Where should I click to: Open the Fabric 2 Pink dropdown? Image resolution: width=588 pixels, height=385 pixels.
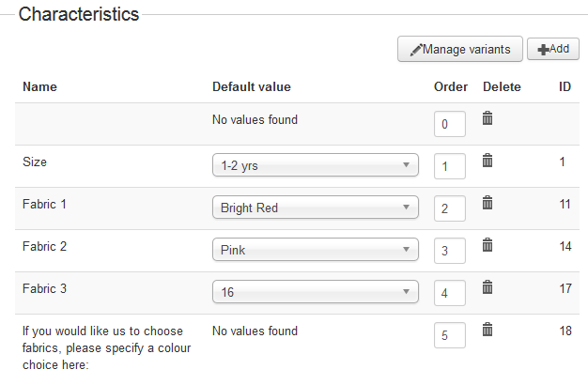coord(316,250)
